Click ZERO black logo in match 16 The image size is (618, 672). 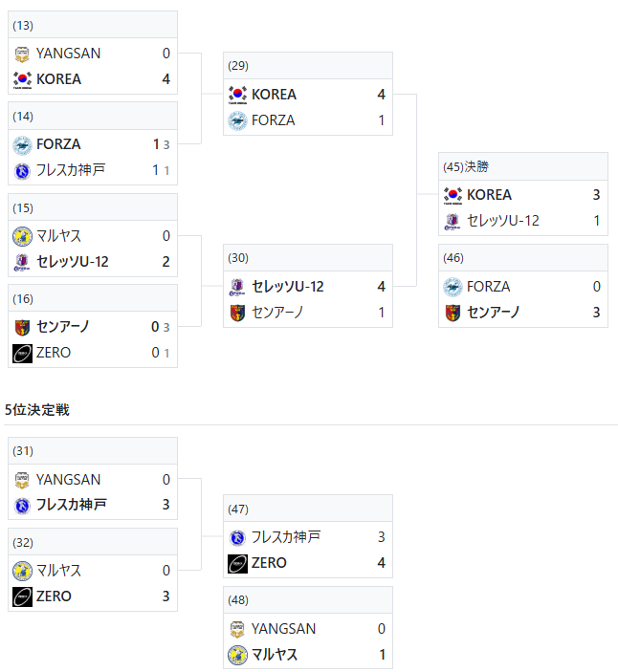coord(22,353)
